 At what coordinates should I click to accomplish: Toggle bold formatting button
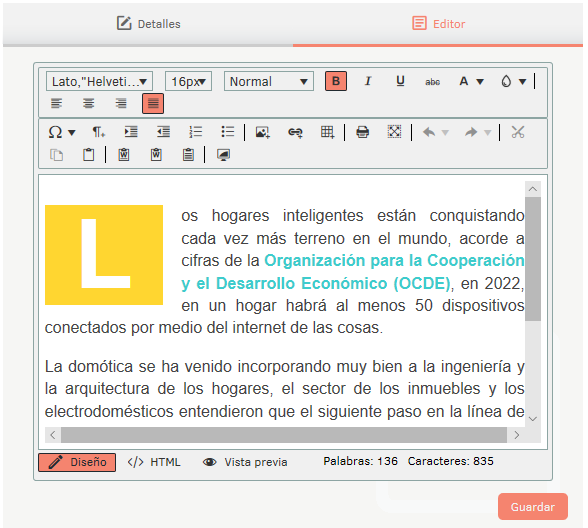pos(336,81)
